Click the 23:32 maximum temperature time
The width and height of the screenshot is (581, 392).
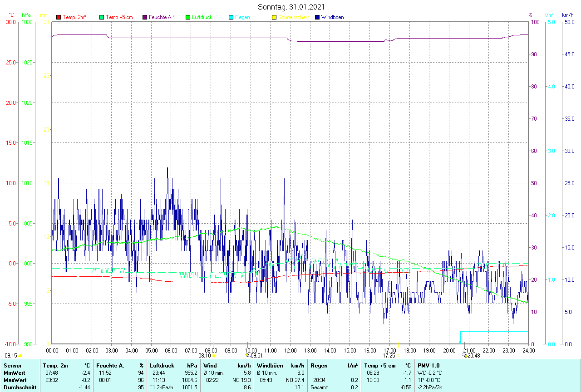tap(52, 380)
